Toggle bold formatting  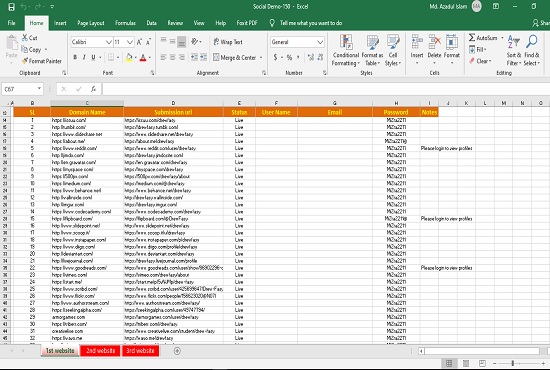[75, 57]
